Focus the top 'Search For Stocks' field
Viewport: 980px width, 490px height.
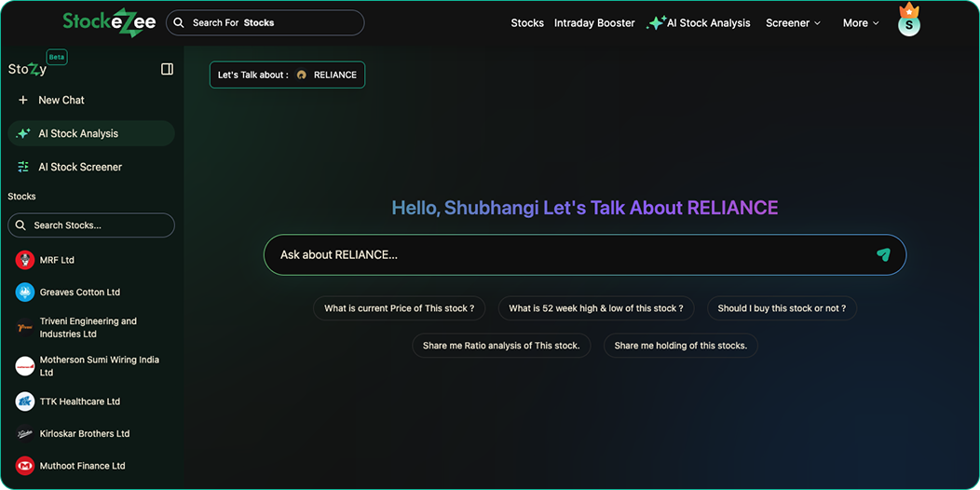click(x=265, y=22)
